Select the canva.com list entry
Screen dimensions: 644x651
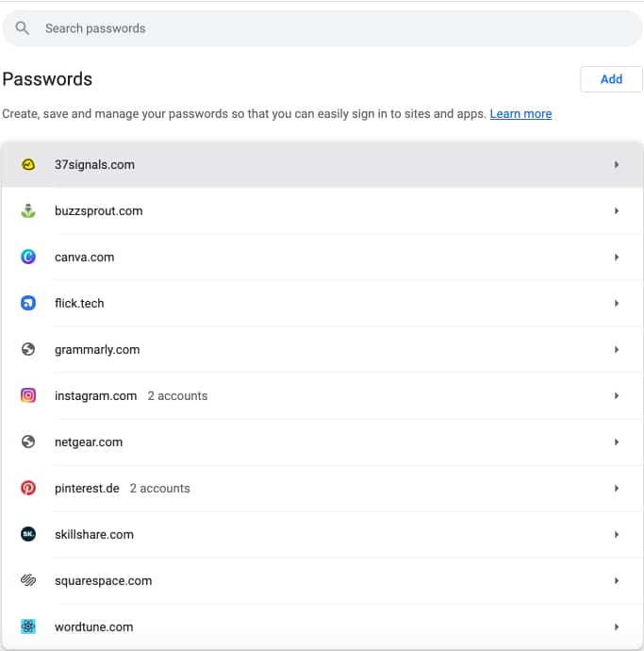[85, 258]
